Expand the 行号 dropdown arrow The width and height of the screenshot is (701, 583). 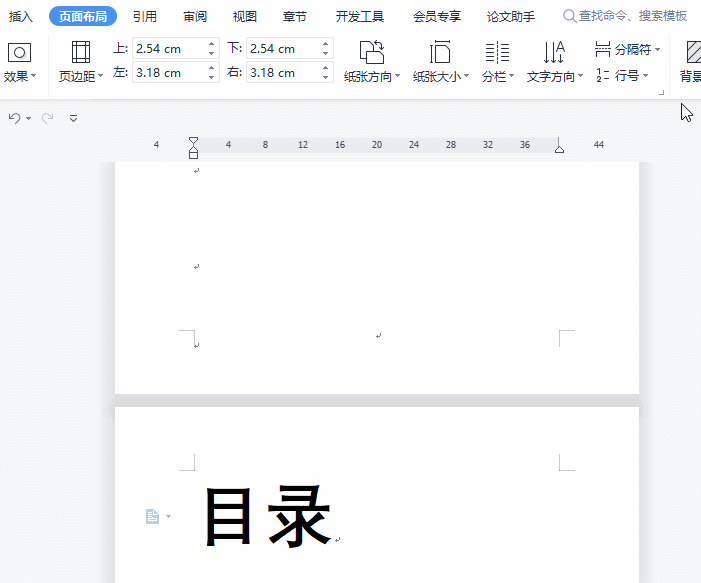(646, 76)
